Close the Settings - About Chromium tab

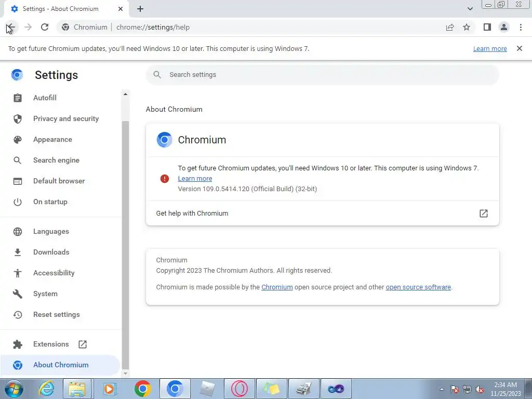[x=121, y=9]
